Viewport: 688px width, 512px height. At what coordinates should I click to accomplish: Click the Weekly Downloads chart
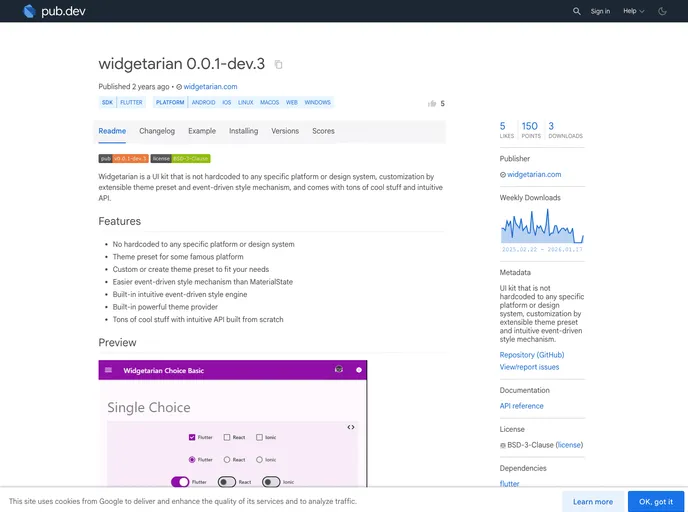click(541, 228)
